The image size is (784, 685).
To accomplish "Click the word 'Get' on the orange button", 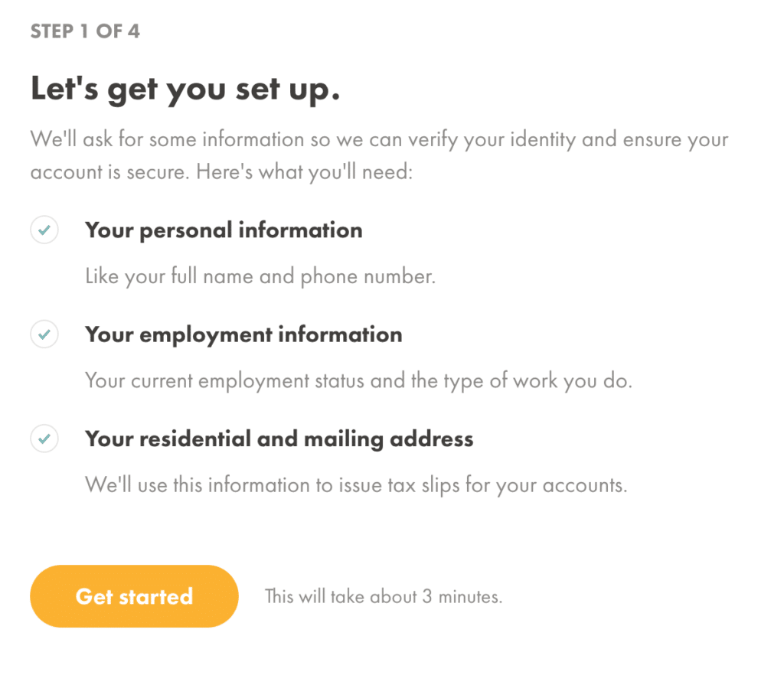I will point(94,596).
